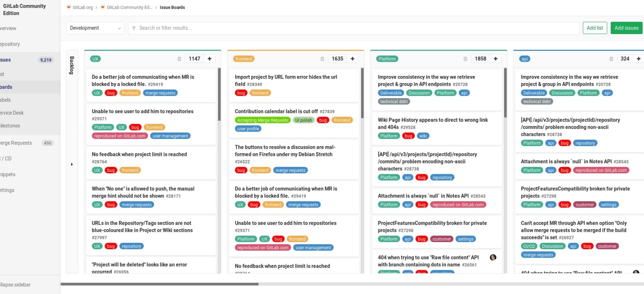Screen dimensions: 644x294
Task: Add new issue to frontend list
Action: tap(352, 59)
